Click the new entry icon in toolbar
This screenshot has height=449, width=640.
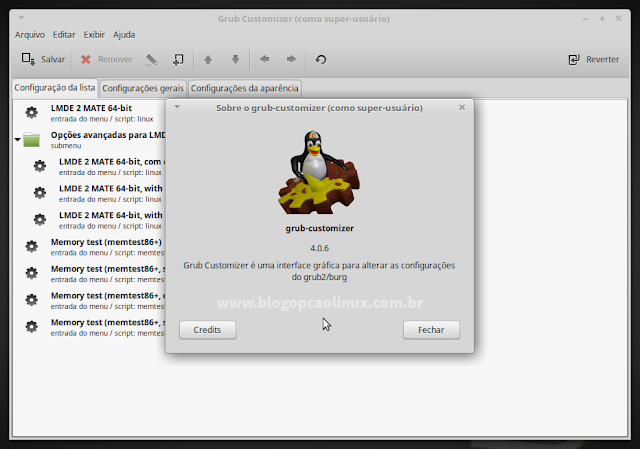[178, 60]
